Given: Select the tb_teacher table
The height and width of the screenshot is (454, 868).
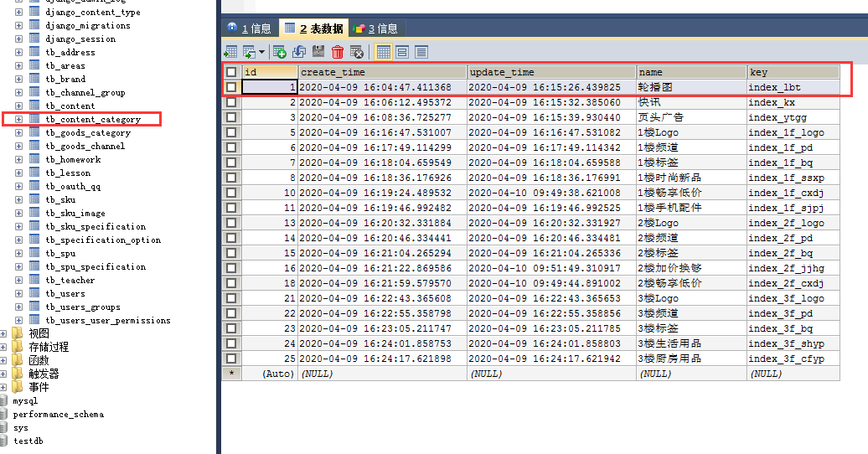Looking at the screenshot, I should 70,280.
